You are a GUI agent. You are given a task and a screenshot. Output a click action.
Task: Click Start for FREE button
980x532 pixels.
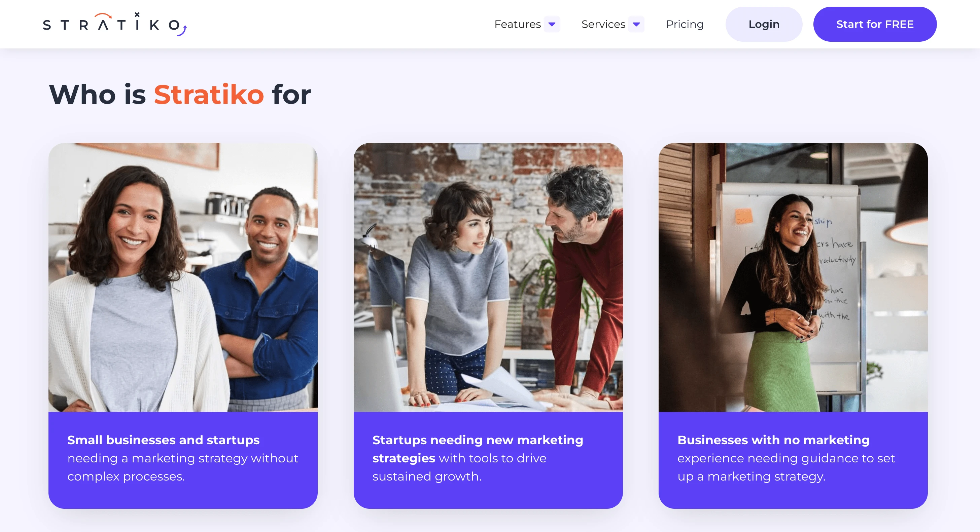coord(876,24)
